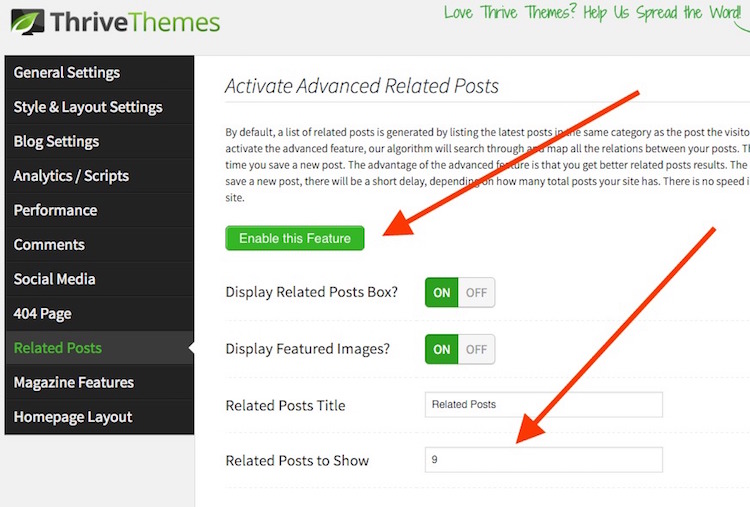Open Performance settings
Viewport: 750px width, 507px height.
point(55,210)
